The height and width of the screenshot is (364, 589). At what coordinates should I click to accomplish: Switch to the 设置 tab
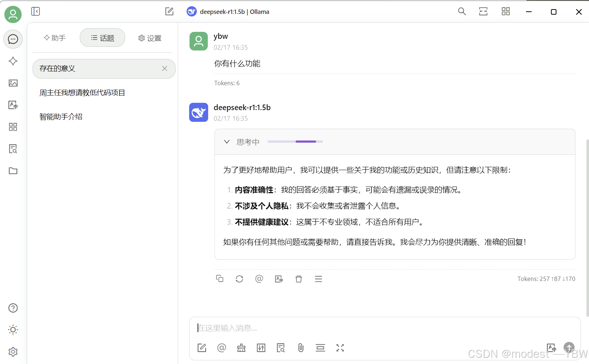pyautogui.click(x=150, y=38)
